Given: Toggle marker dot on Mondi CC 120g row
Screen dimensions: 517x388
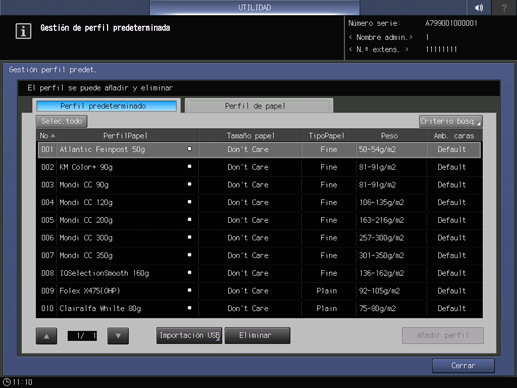Looking at the screenshot, I should coord(189,202).
